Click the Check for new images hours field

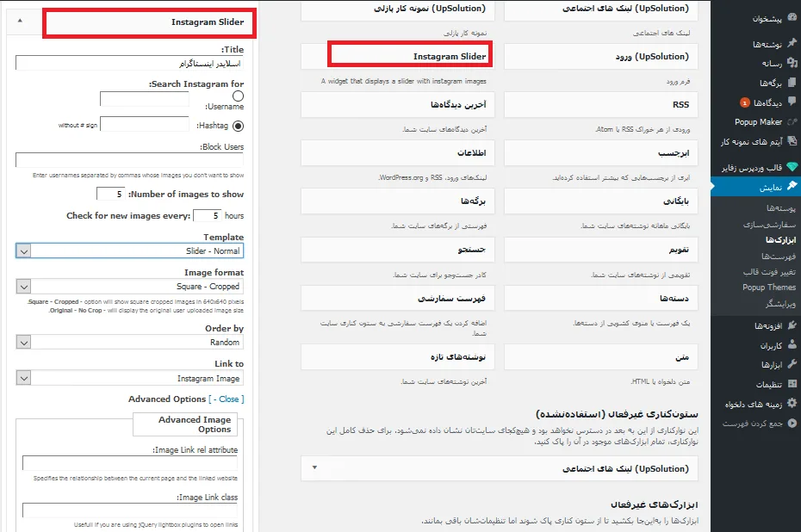207,215
